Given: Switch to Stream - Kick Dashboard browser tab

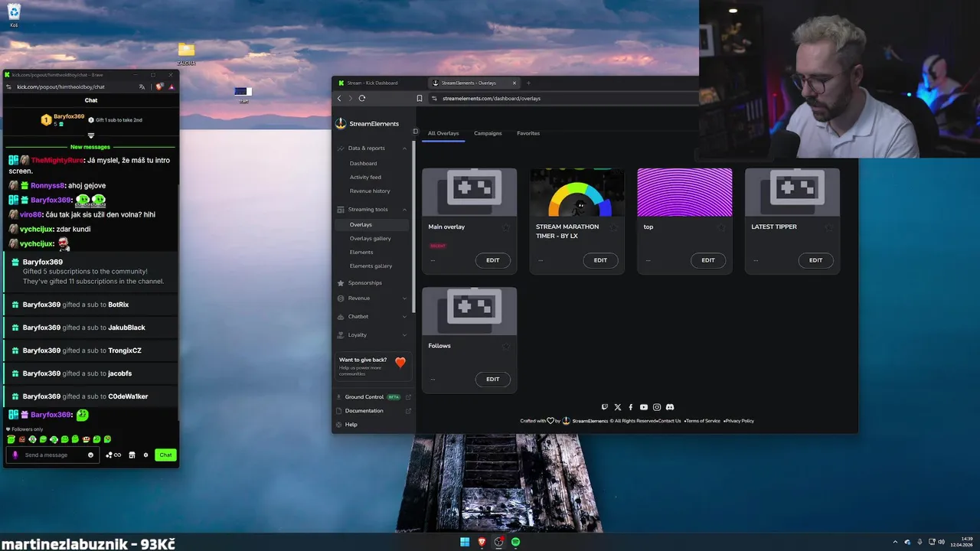Looking at the screenshot, I should tap(373, 83).
